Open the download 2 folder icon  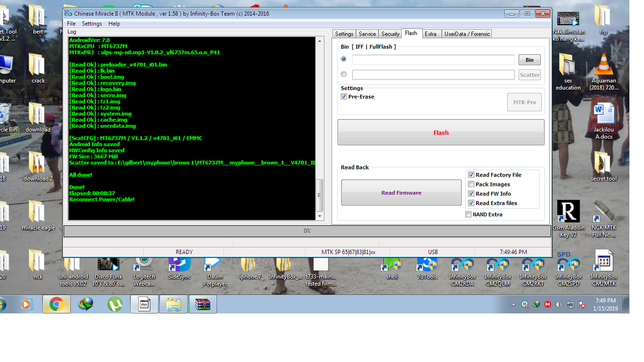[x=38, y=167]
